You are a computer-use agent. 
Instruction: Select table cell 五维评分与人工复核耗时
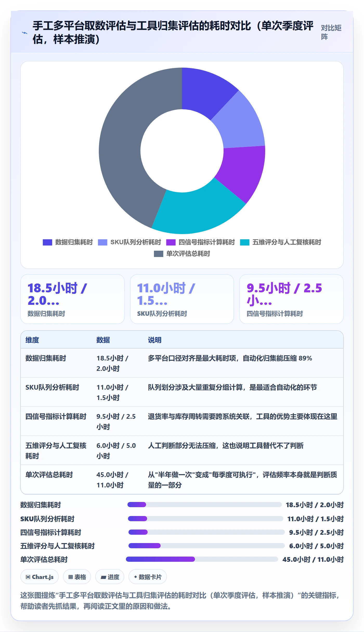click(56, 450)
